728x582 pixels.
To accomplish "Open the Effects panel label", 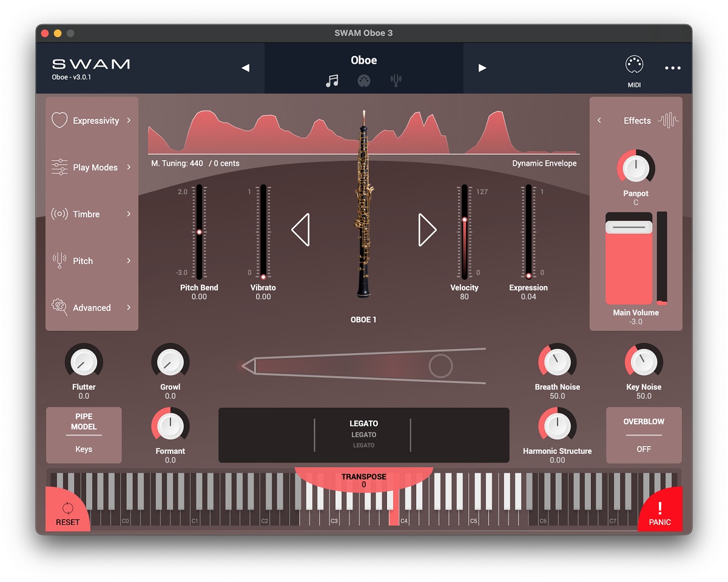I will coord(637,121).
